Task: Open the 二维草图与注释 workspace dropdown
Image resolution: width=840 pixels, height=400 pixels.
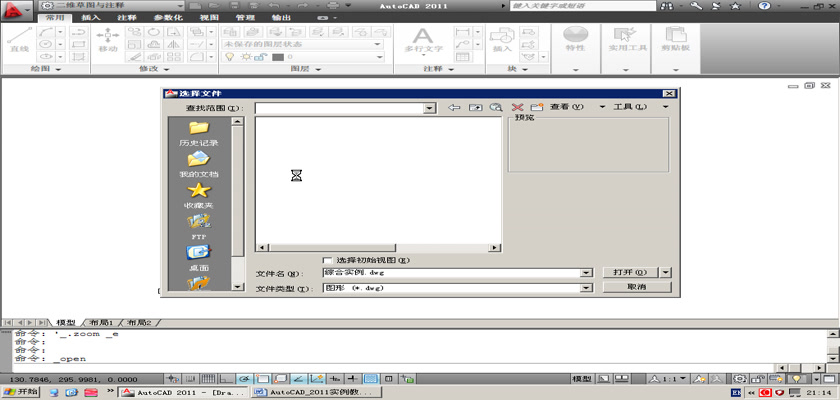Action: (x=112, y=5)
